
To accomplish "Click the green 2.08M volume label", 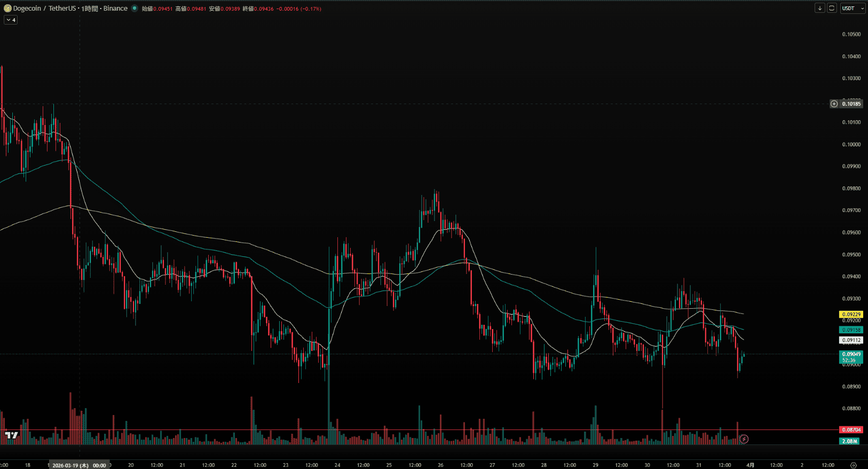I will click(x=849, y=441).
